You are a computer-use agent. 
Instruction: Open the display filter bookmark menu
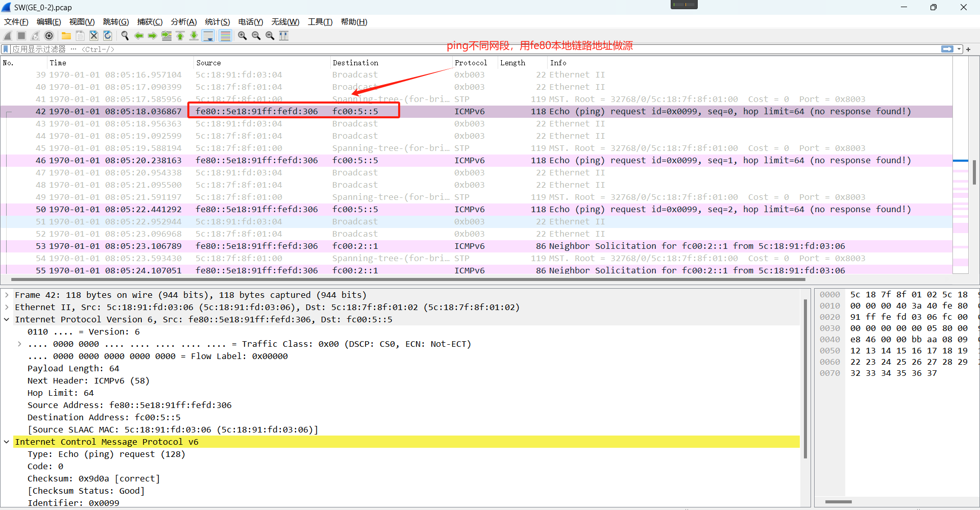coord(6,49)
